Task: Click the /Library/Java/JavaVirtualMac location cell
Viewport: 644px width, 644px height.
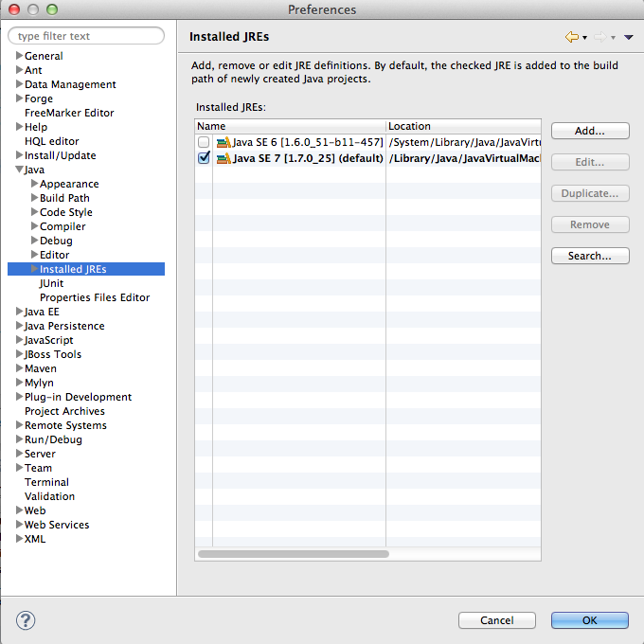Action: (464, 158)
